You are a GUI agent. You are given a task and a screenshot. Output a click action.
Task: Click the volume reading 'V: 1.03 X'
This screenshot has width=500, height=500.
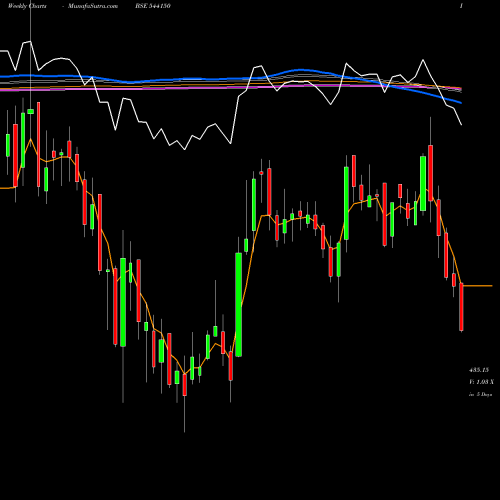[481, 382]
